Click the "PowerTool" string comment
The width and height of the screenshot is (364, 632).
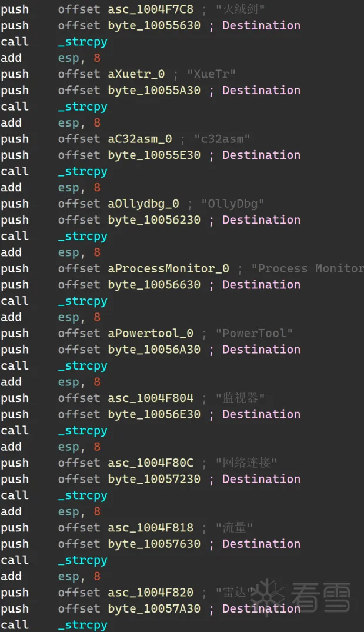point(255,333)
